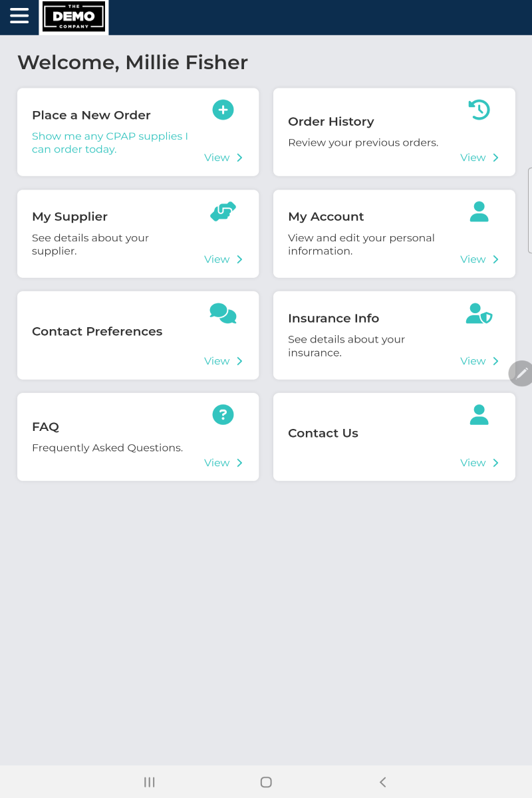The width and height of the screenshot is (532, 798).
Task: Tap the floating pencil edit button
Action: click(522, 374)
